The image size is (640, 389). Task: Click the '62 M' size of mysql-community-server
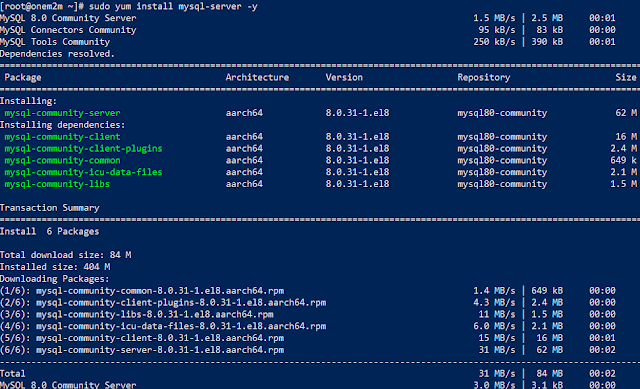626,113
